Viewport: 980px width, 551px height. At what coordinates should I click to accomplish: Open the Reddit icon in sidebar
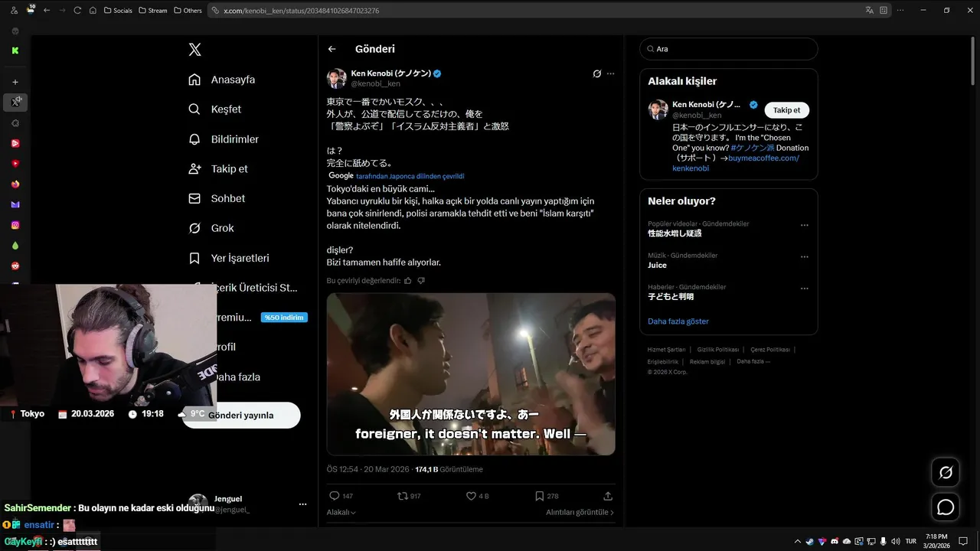point(15,266)
